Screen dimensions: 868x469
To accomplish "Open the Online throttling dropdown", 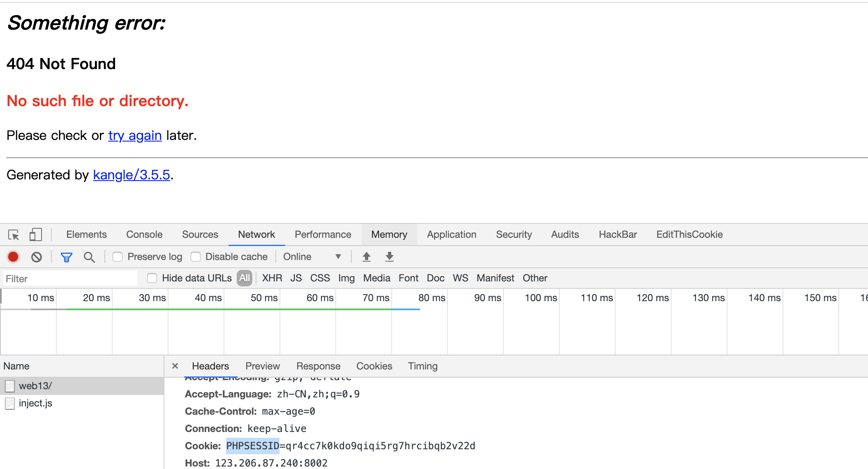I will click(312, 257).
